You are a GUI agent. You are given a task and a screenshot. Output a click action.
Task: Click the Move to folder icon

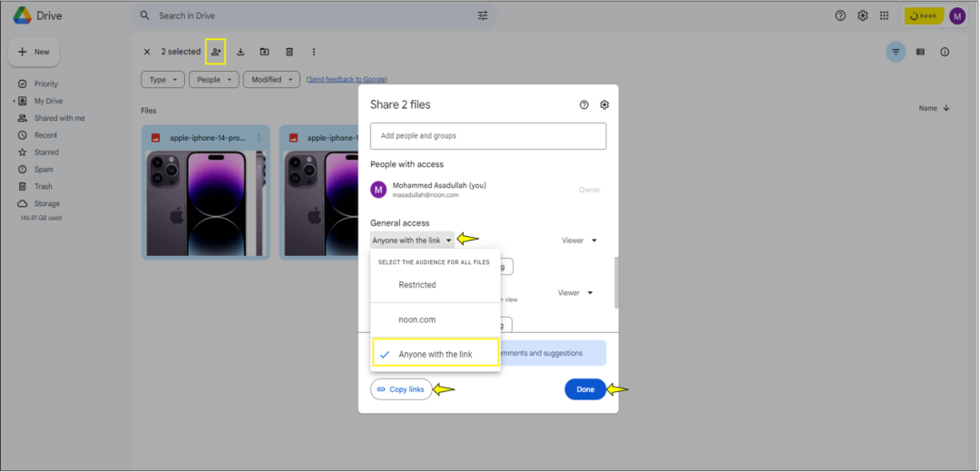[264, 52]
